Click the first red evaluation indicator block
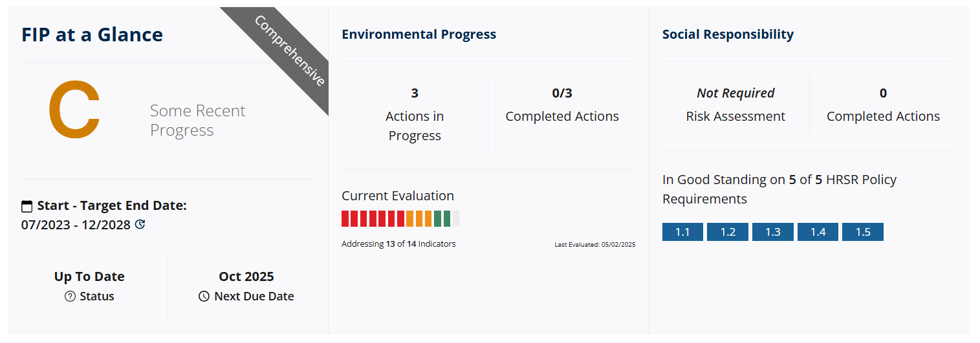The height and width of the screenshot is (343, 980). coord(345,218)
